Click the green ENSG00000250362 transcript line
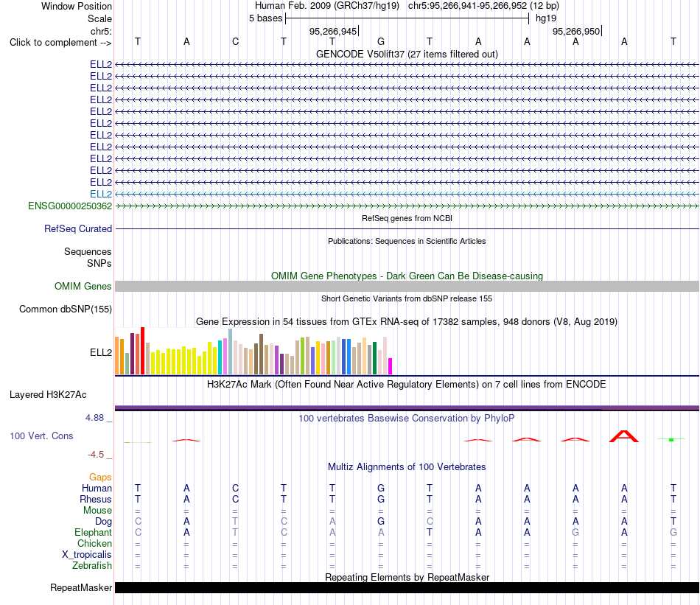The height and width of the screenshot is (605, 700). coord(407,206)
